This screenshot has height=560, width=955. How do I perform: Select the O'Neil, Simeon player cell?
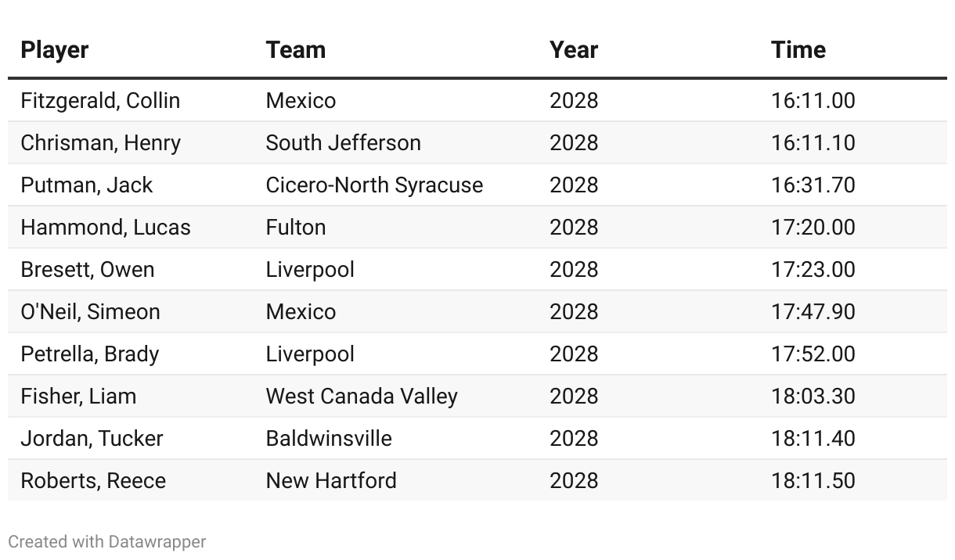pyautogui.click(x=90, y=312)
